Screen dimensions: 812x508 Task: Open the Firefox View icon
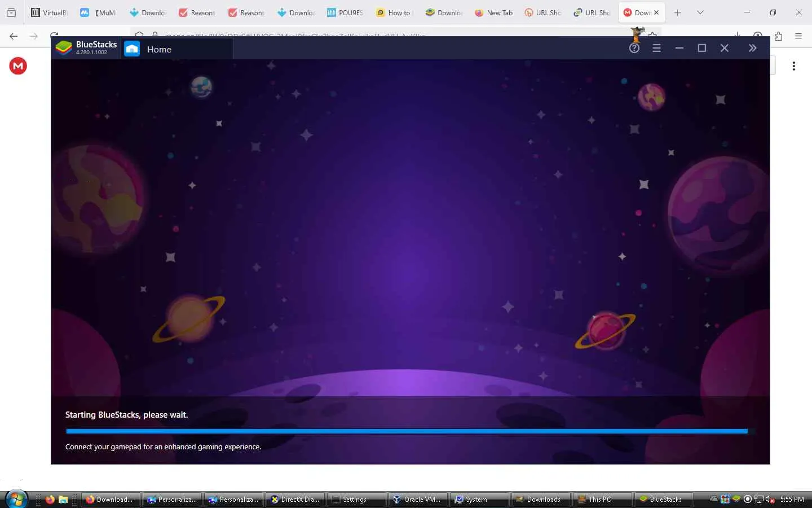[11, 12]
